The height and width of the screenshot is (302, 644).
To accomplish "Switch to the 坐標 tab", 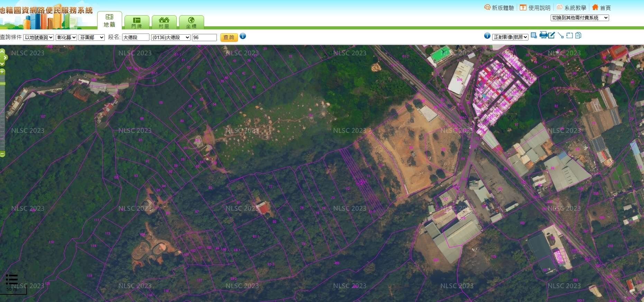I will pos(191,22).
